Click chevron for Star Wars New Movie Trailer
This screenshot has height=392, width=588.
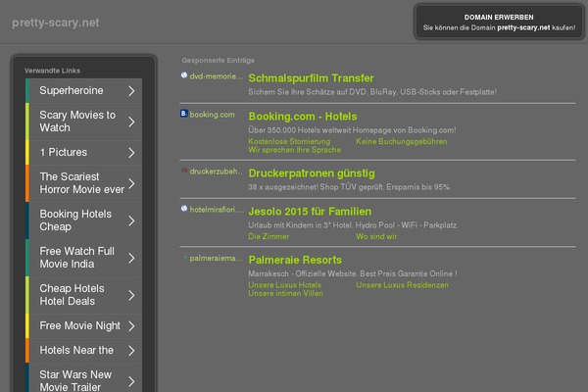coord(131,381)
